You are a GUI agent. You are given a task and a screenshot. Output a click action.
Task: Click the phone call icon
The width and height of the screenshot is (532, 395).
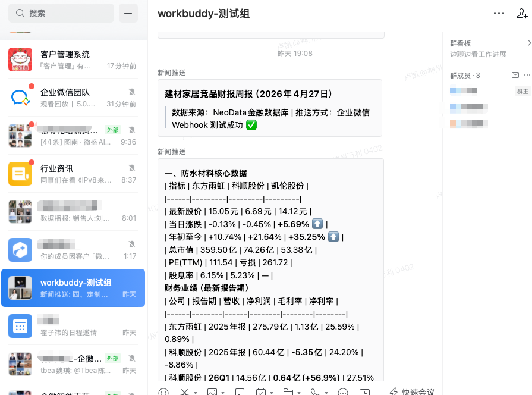click(x=315, y=392)
